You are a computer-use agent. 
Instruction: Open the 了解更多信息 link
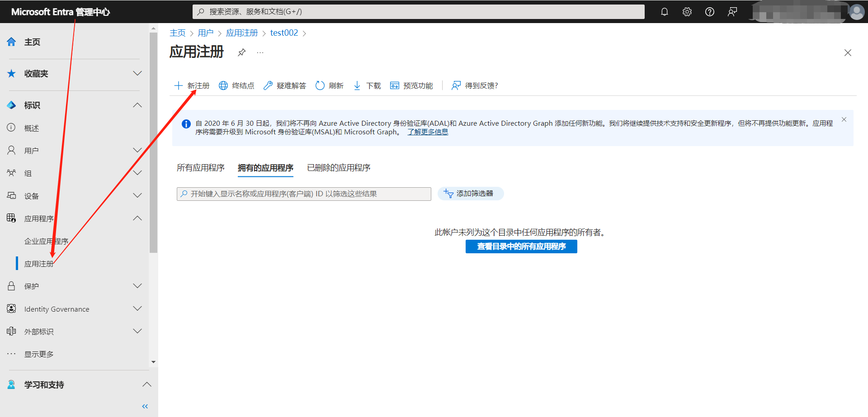[427, 132]
